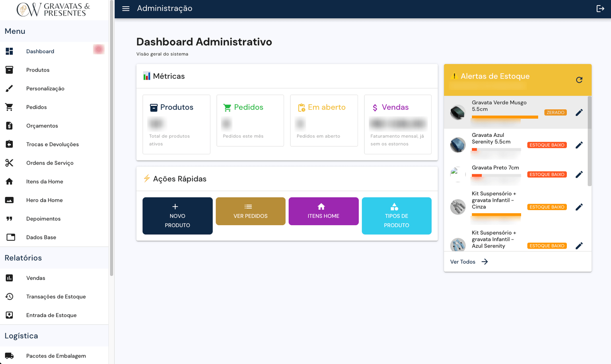Click the Vendas bar chart icon in sidebar
Image resolution: width=611 pixels, height=364 pixels.
pyautogui.click(x=9, y=278)
